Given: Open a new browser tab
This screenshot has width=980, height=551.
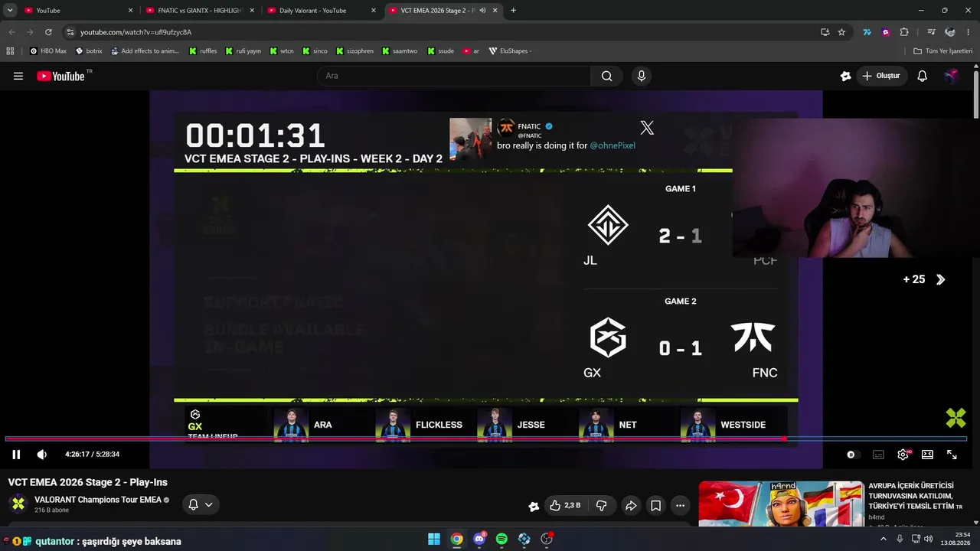Looking at the screenshot, I should click(513, 11).
